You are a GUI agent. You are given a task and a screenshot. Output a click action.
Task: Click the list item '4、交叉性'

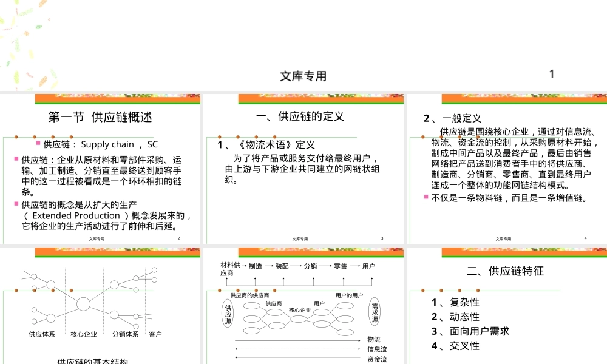(x=455, y=346)
